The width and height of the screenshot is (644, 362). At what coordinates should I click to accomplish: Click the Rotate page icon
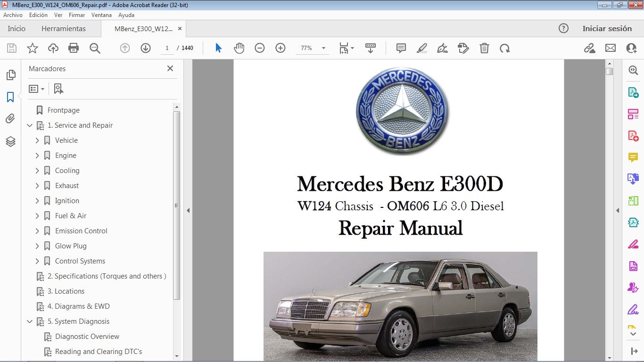tap(505, 48)
